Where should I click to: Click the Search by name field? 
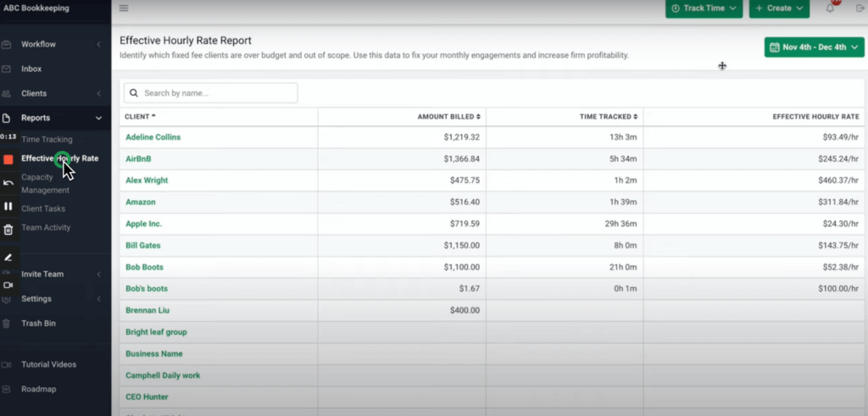[x=210, y=93]
